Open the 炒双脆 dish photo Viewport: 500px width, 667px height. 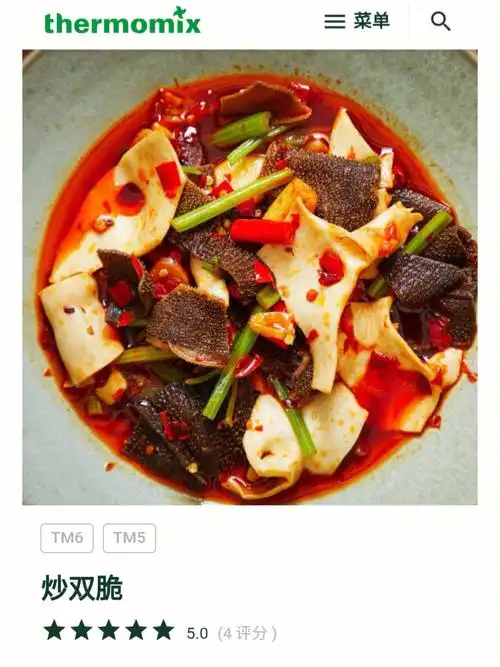coord(250,277)
